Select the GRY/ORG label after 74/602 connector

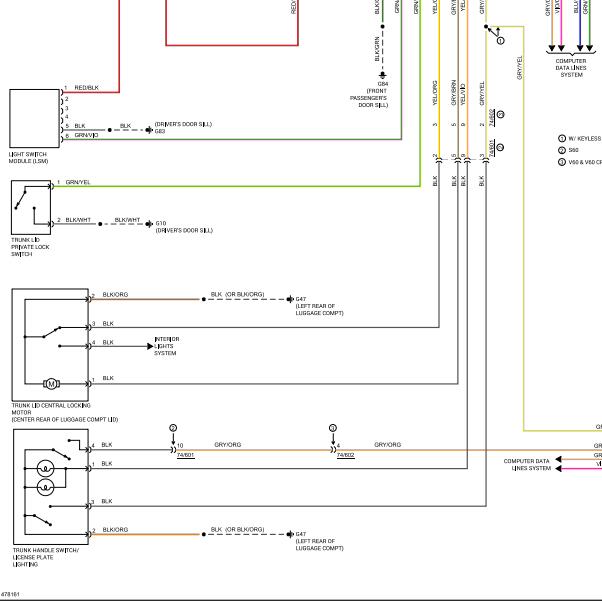pos(388,445)
